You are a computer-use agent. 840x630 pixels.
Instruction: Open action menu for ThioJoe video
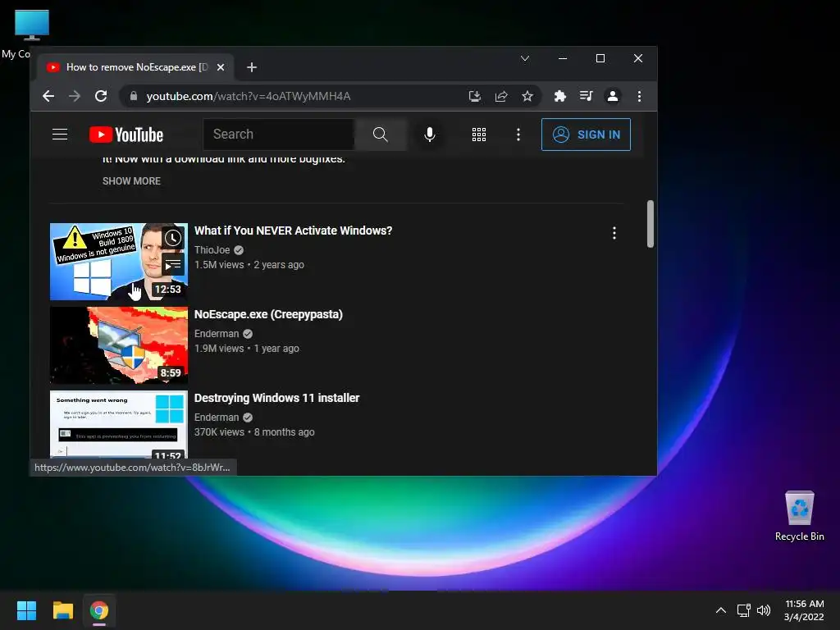coord(614,233)
